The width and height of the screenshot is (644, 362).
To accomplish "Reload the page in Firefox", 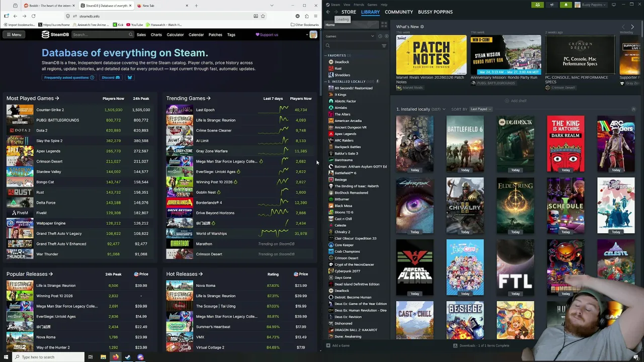I will point(33,16).
